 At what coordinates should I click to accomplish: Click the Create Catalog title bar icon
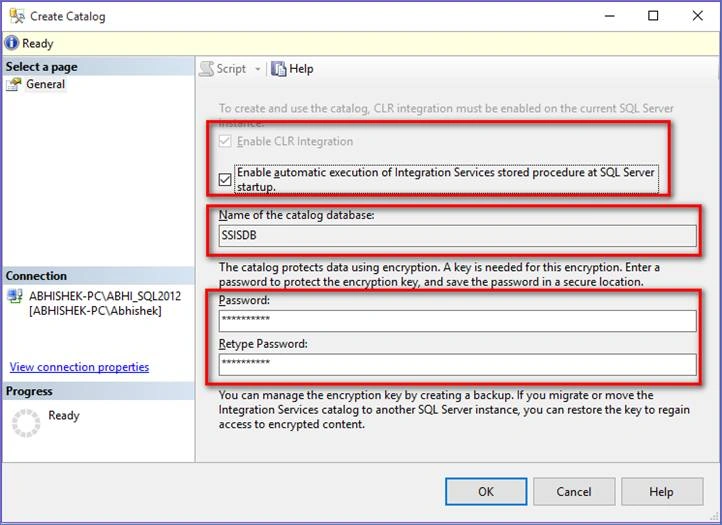tap(17, 16)
